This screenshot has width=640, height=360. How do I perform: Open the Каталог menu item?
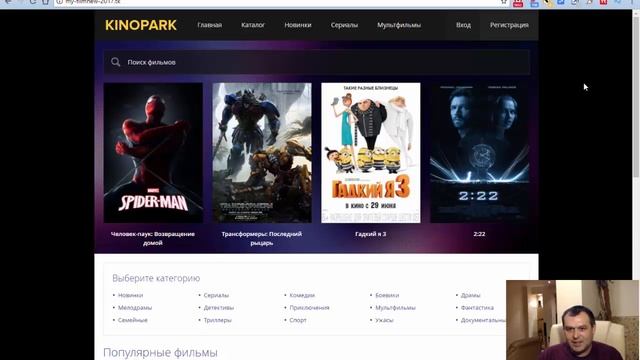tap(253, 25)
